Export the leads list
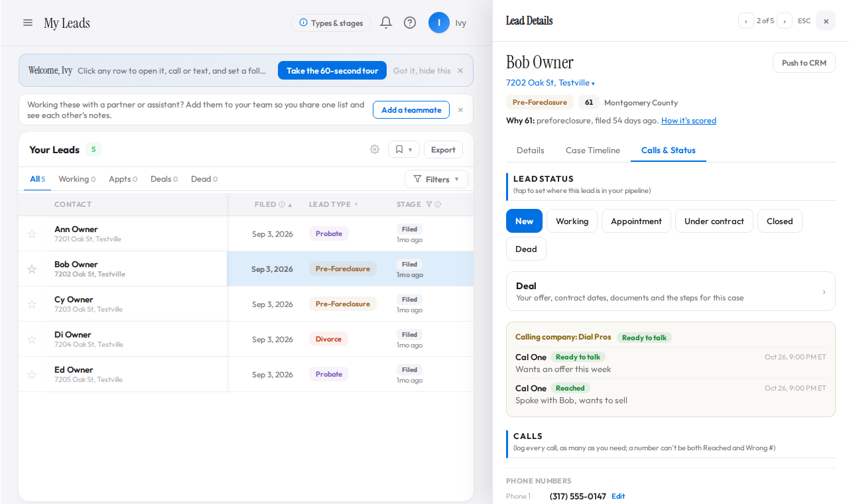The height and width of the screenshot is (504, 849). (x=443, y=149)
